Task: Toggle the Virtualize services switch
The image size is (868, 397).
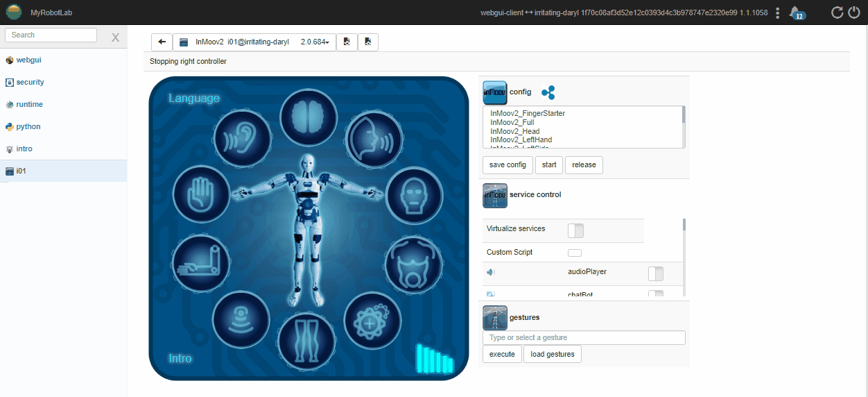Action: 575,230
